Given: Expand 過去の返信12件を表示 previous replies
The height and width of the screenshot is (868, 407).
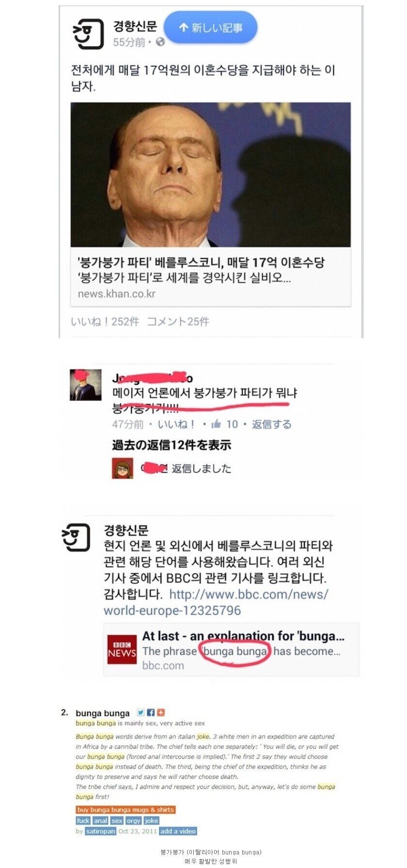Looking at the screenshot, I should click(x=172, y=445).
